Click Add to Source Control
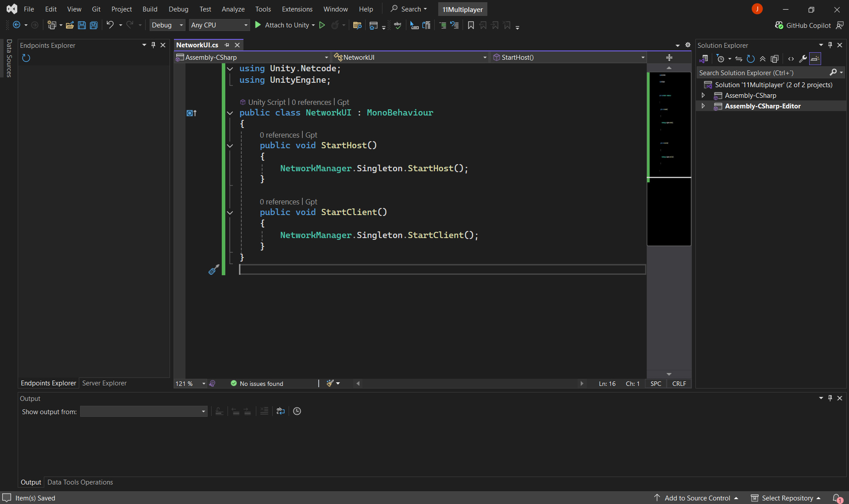 (697, 498)
